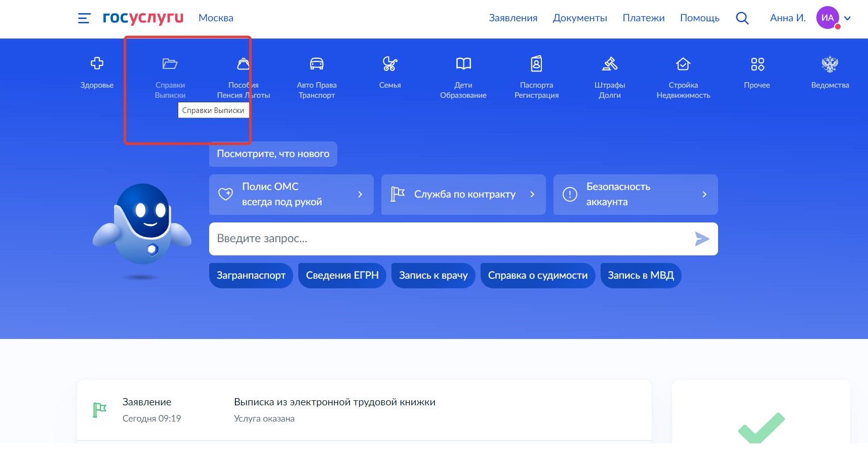The height and width of the screenshot is (454, 868).
Task: Open the Авто Права Транспорт category
Action: (317, 78)
